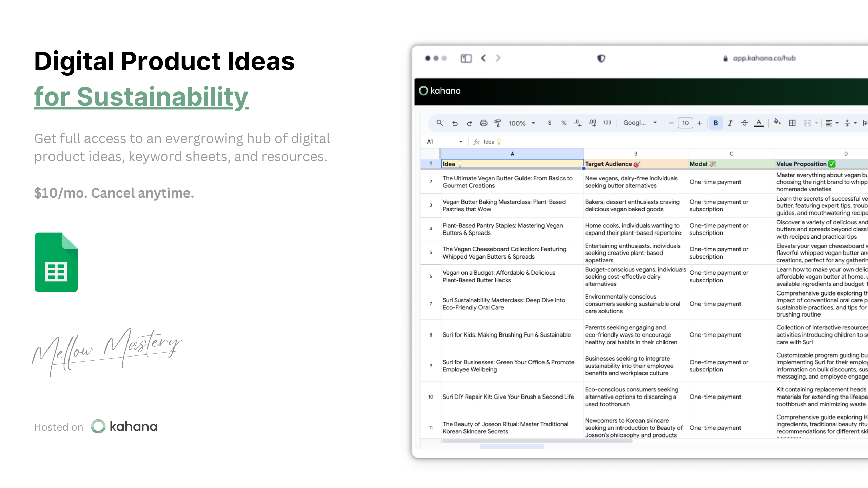Decrease decimal places
Image resolution: width=868 pixels, height=488 pixels.
tap(578, 123)
